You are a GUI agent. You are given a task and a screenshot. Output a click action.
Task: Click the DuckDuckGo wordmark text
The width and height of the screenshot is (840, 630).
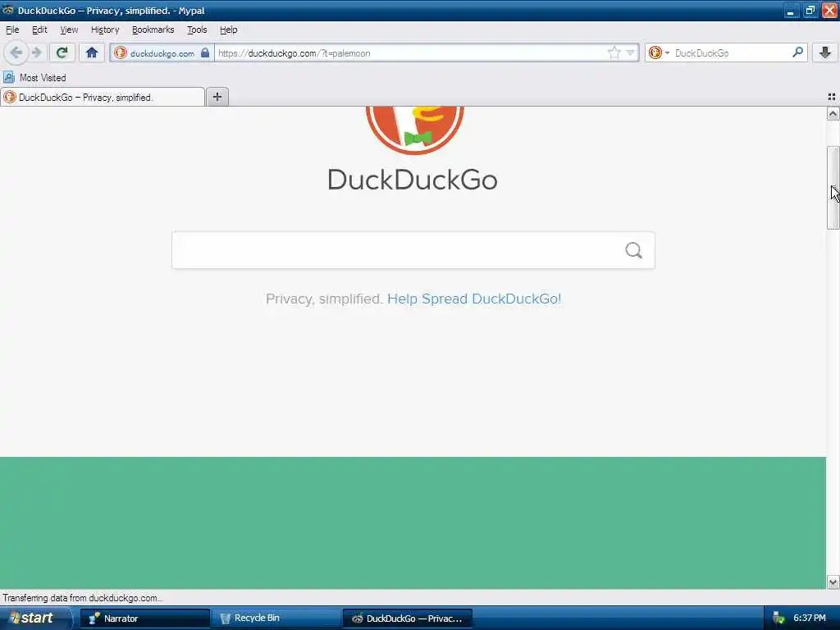click(413, 180)
